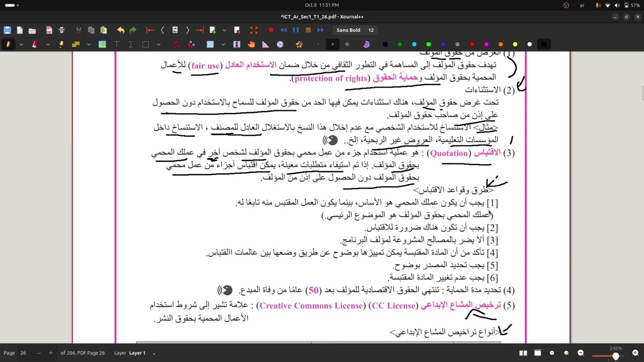Select the Highlighter tool
644x362 pixels.
tap(61, 44)
